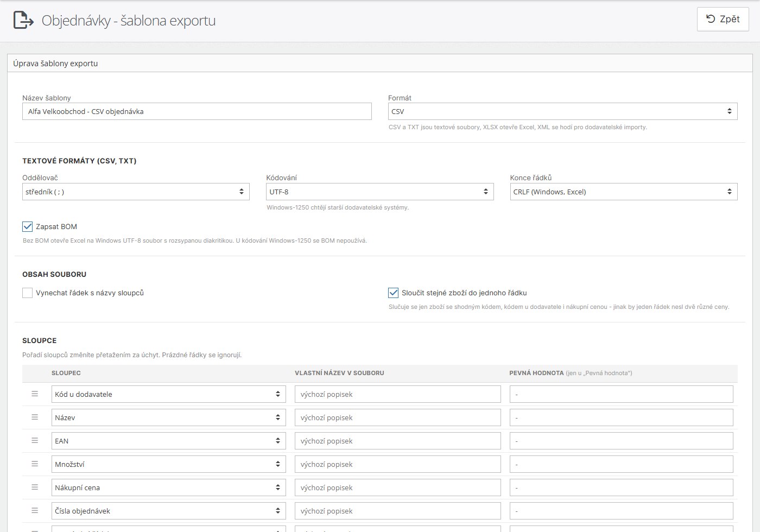Click the export icon beside the page title
The height and width of the screenshot is (532, 760).
click(23, 20)
